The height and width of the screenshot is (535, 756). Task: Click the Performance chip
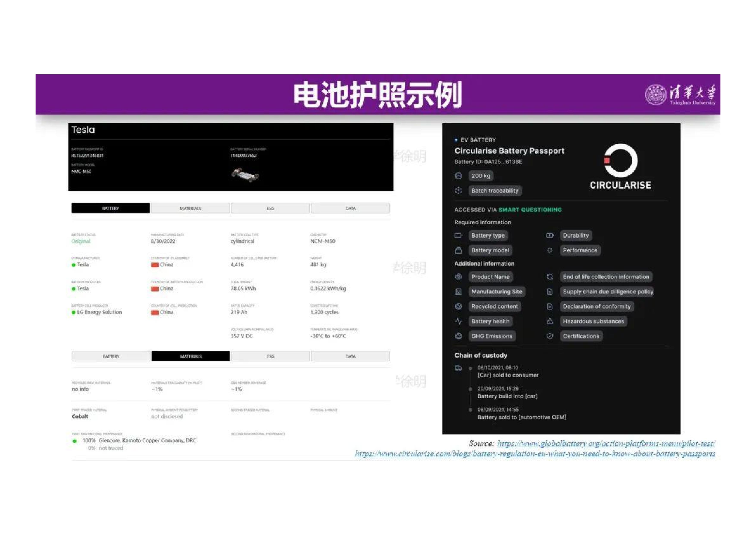coord(580,250)
